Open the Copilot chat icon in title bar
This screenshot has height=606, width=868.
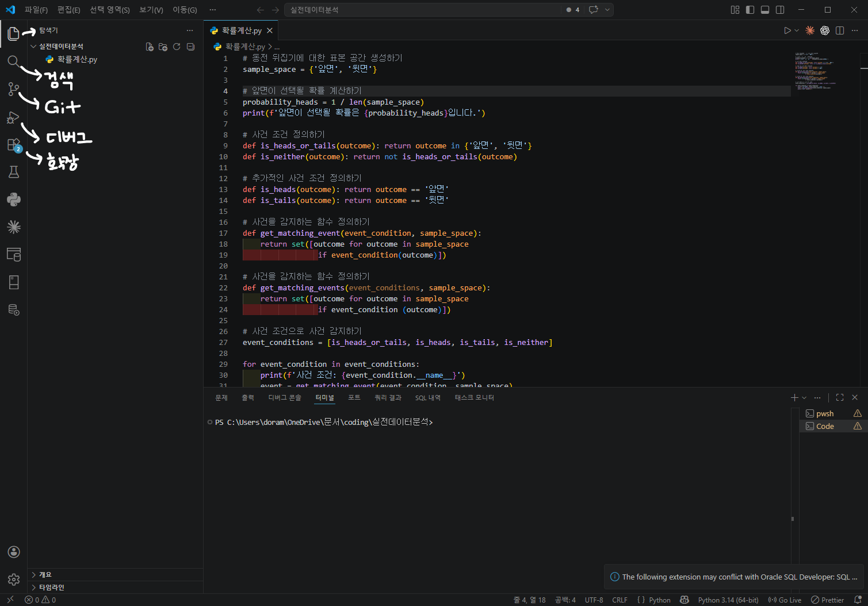coord(594,10)
